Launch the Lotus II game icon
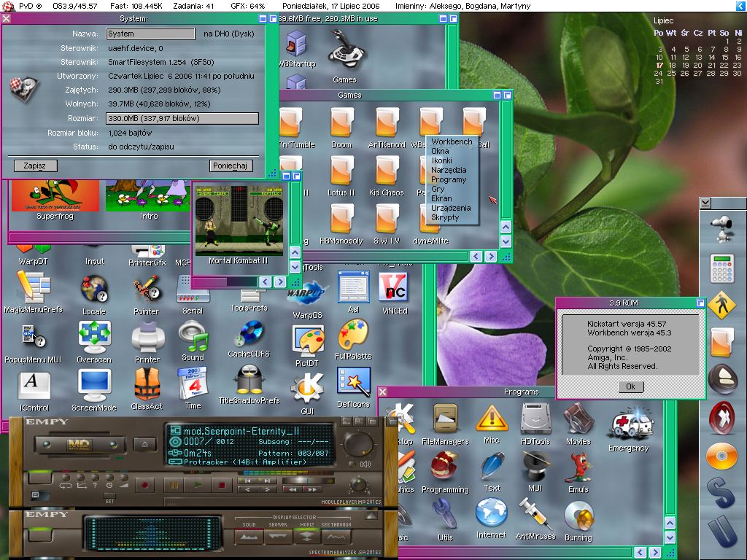 341,171
